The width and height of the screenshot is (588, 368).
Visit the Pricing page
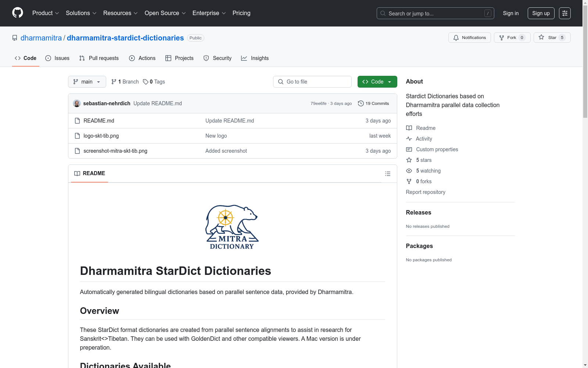(x=241, y=13)
